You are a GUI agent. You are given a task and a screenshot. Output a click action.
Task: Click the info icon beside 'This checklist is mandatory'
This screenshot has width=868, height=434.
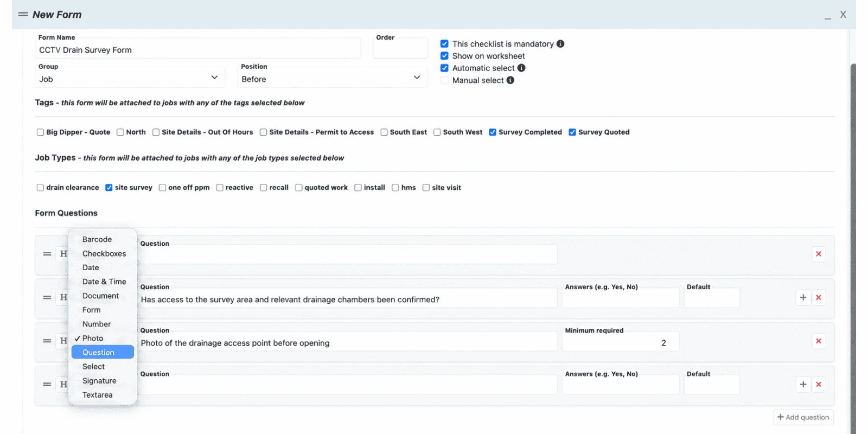click(560, 44)
